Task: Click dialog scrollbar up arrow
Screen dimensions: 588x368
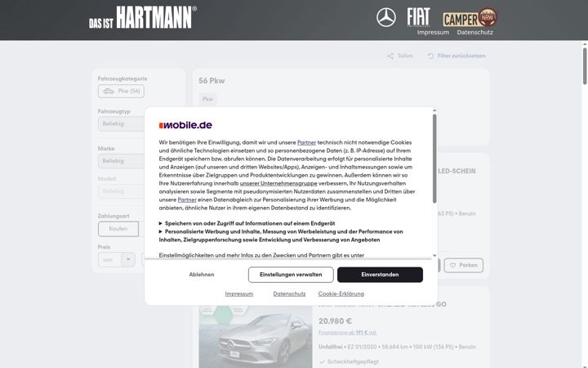Action: point(434,110)
